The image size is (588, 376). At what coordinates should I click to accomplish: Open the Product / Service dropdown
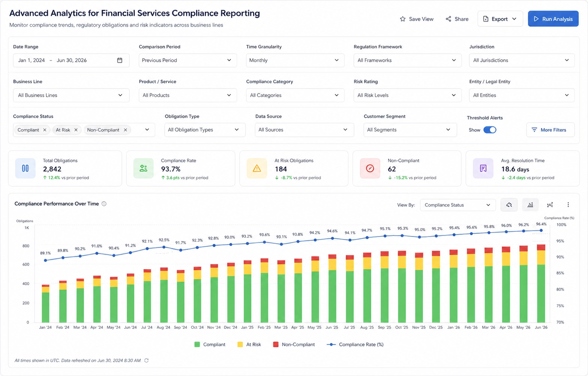coord(187,95)
